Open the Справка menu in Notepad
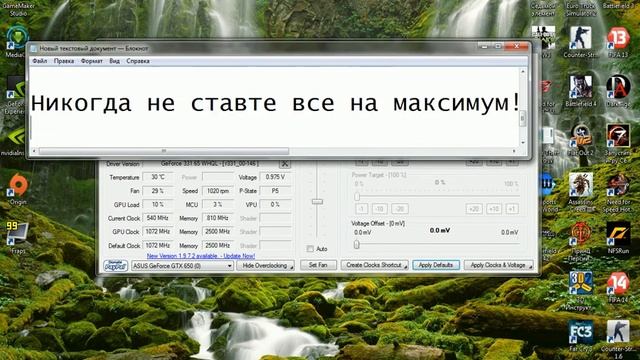Image resolution: width=640 pixels, height=360 pixels. (138, 61)
